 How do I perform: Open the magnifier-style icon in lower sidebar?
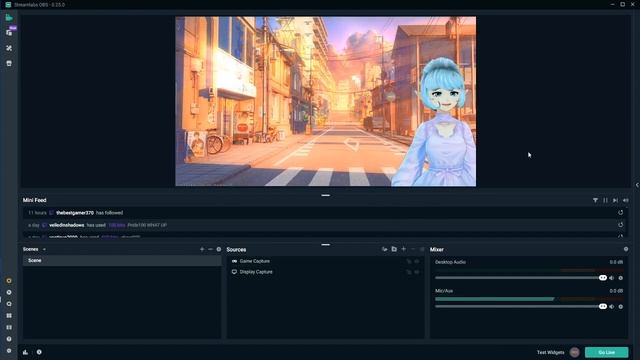tap(9, 304)
